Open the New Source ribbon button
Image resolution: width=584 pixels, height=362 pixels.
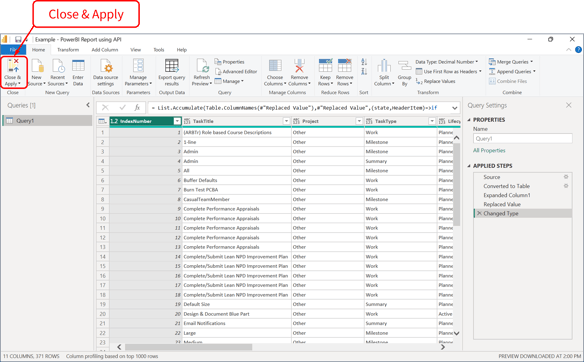click(36, 72)
